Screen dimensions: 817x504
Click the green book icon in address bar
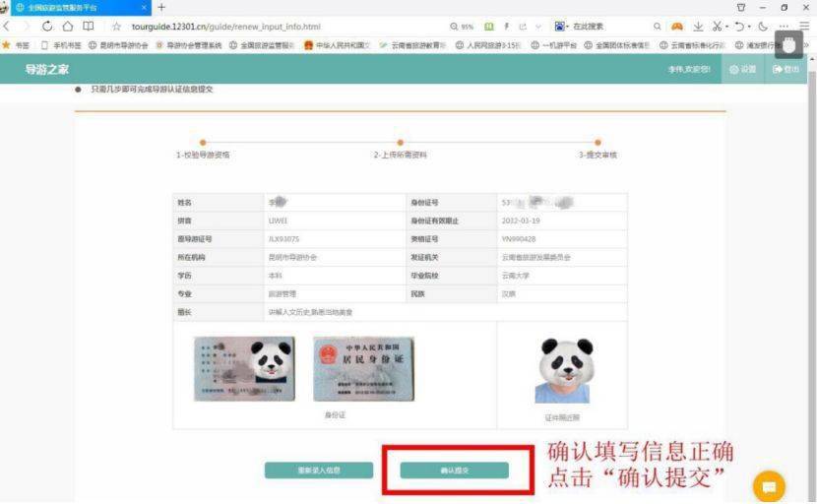(489, 27)
